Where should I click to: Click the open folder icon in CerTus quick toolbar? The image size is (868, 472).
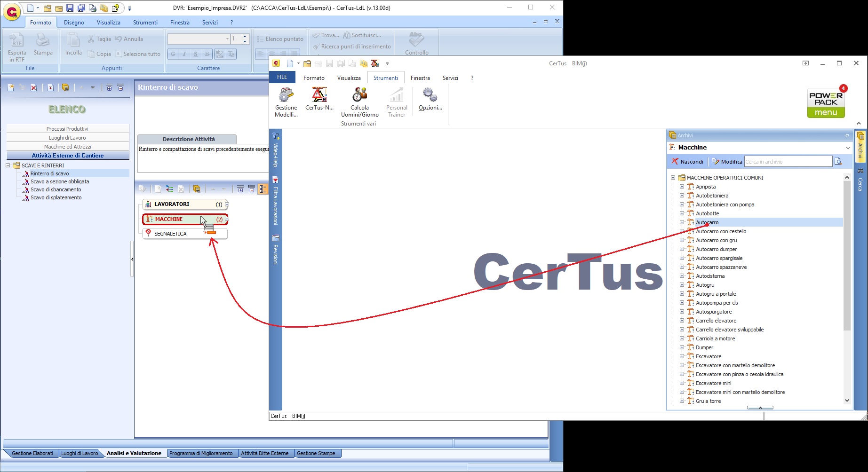click(x=307, y=63)
